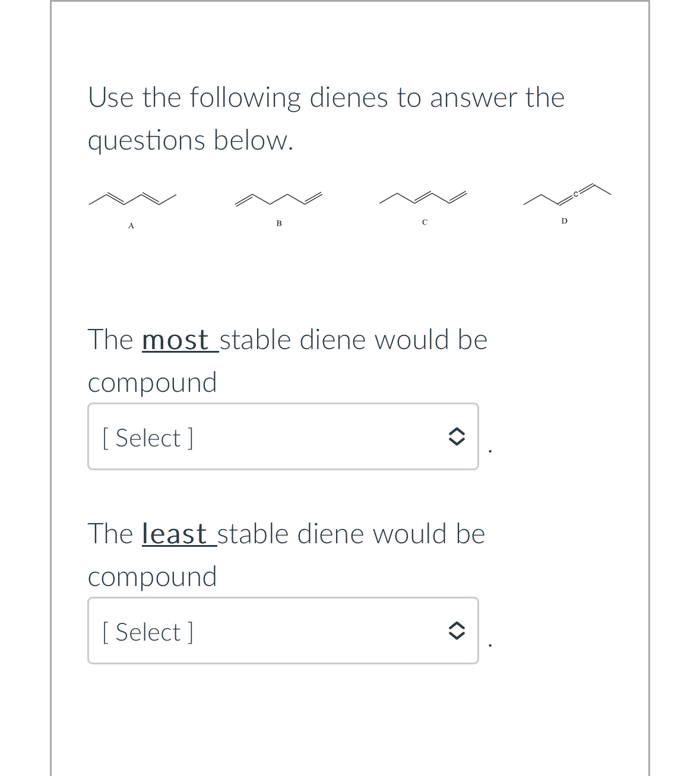Select the first [ Select ] placeholder text
This screenshot has height=776, width=700.
(147, 438)
